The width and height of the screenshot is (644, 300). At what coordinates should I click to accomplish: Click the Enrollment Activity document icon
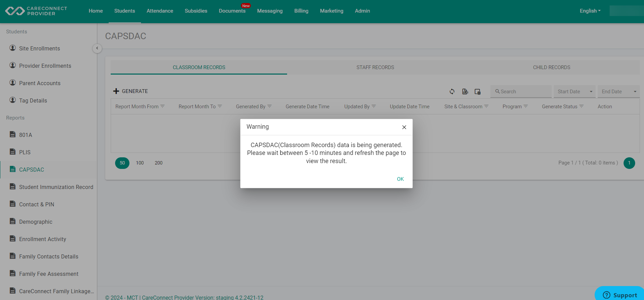13,239
